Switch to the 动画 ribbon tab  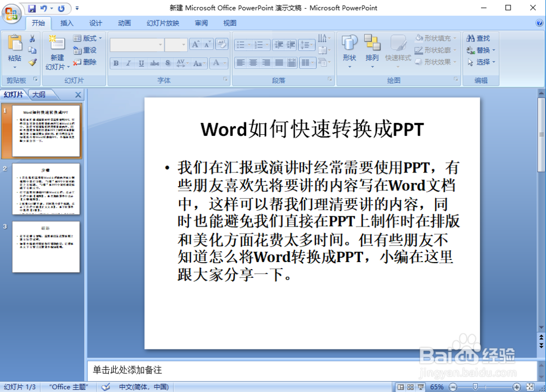124,23
